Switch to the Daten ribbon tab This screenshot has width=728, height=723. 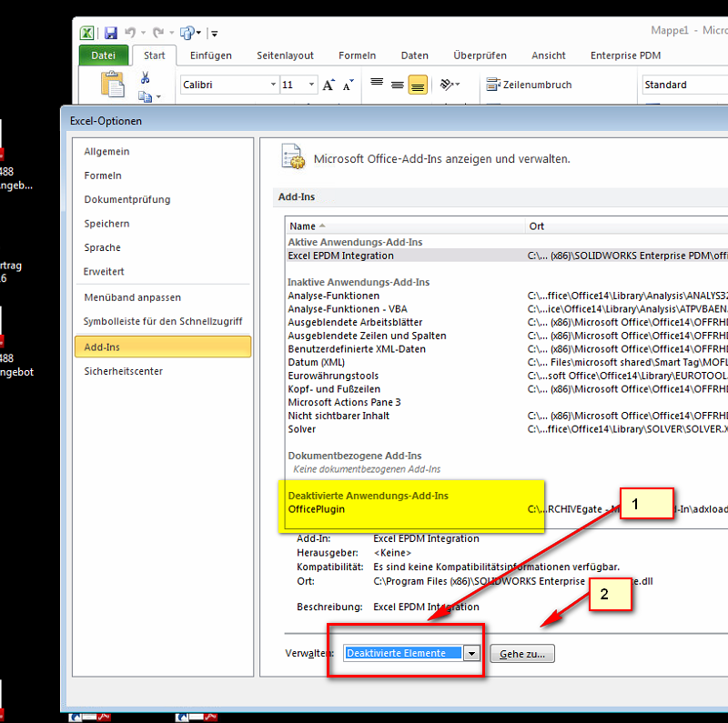coord(415,55)
